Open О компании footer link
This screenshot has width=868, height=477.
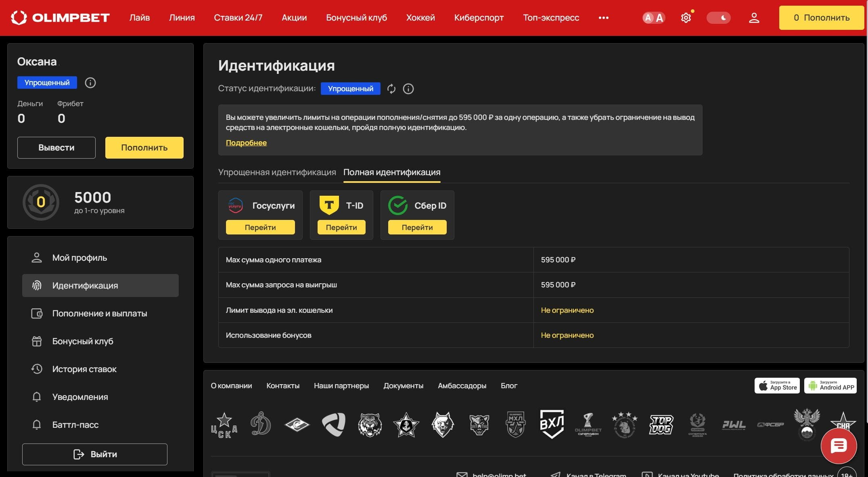click(231, 386)
